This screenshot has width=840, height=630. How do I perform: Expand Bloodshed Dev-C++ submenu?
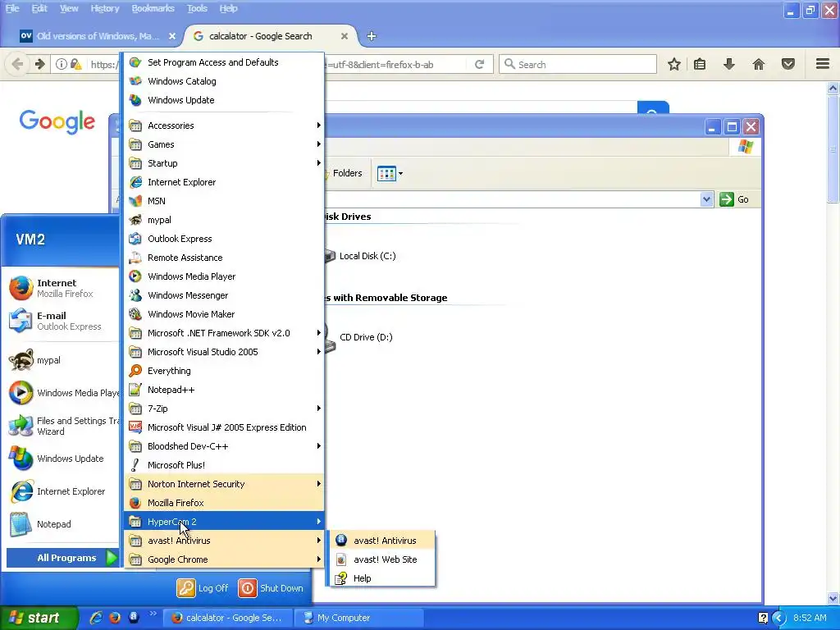[224, 445]
